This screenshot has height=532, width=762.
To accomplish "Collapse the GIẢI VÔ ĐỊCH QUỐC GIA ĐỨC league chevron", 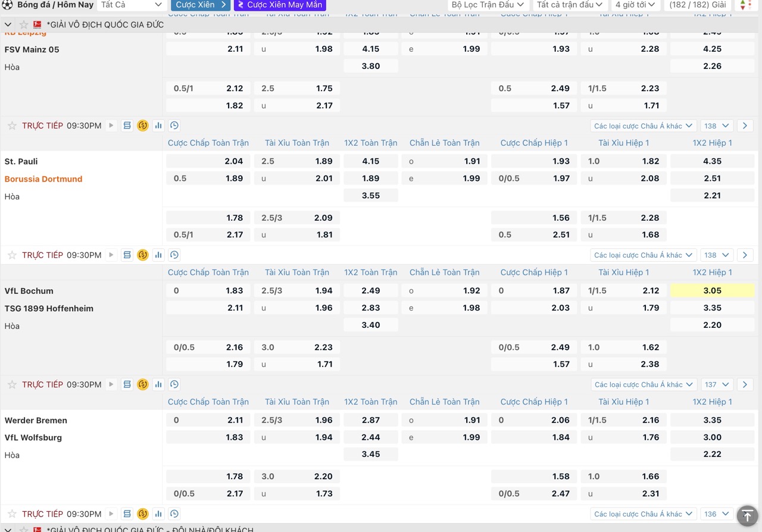I will [x=8, y=25].
